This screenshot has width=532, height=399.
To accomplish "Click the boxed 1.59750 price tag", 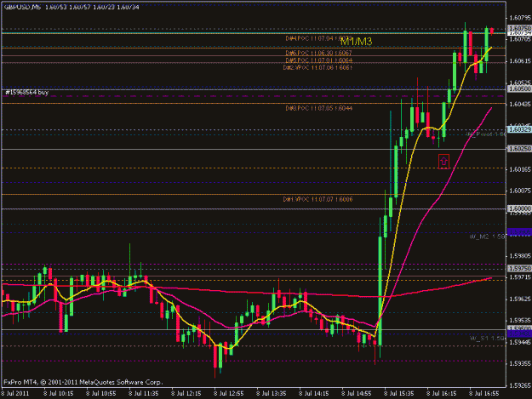I will [519, 269].
